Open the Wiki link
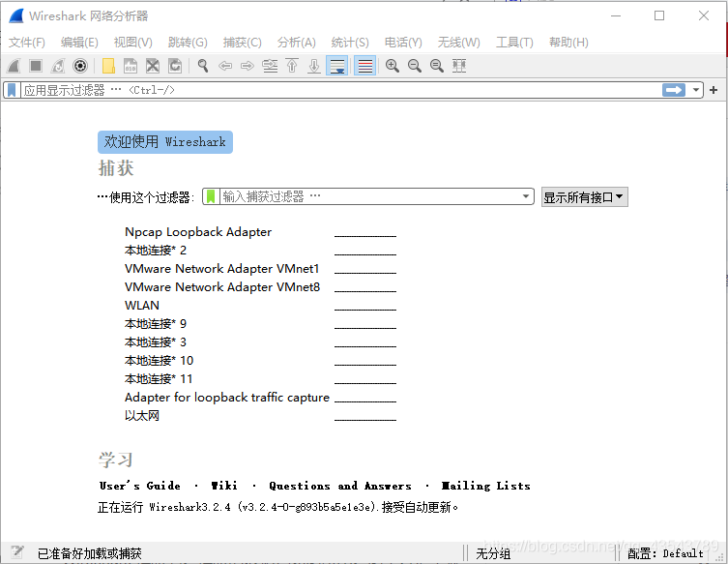This screenshot has height=564, width=728. pos(224,486)
